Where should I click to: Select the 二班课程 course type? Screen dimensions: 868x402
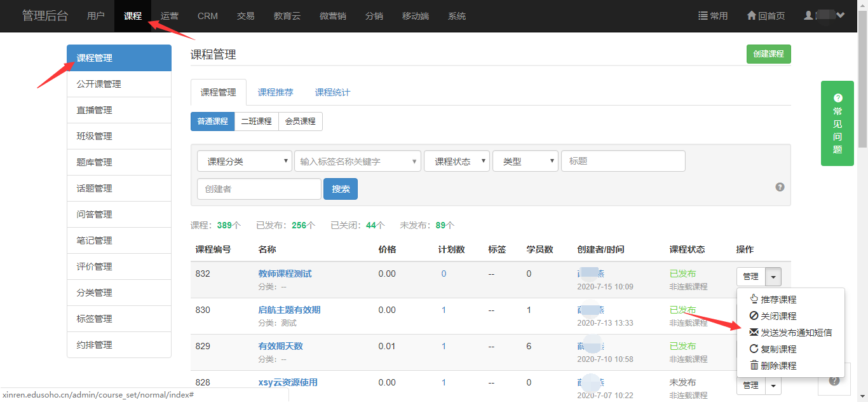(x=256, y=121)
